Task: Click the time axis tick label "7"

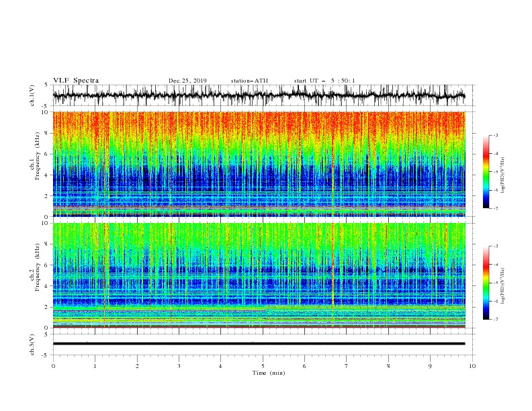Action: pyautogui.click(x=347, y=366)
